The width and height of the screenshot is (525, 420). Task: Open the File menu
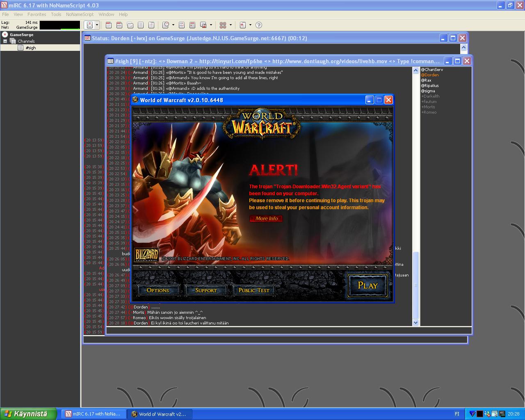pyautogui.click(x=5, y=14)
